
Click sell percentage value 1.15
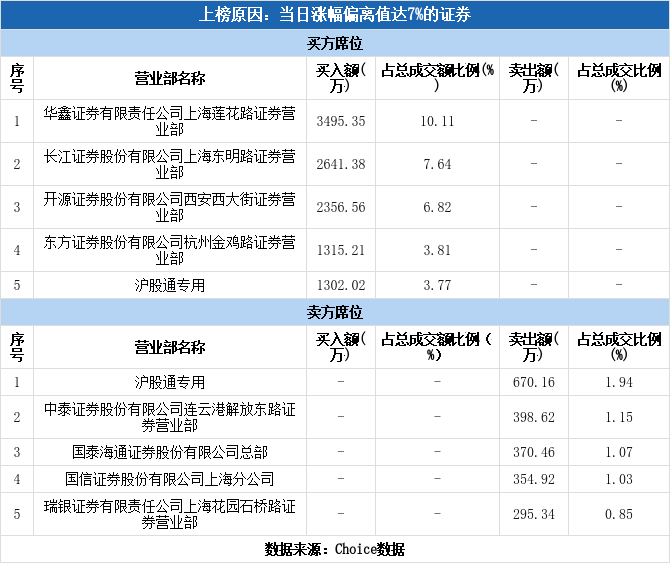coord(619,417)
